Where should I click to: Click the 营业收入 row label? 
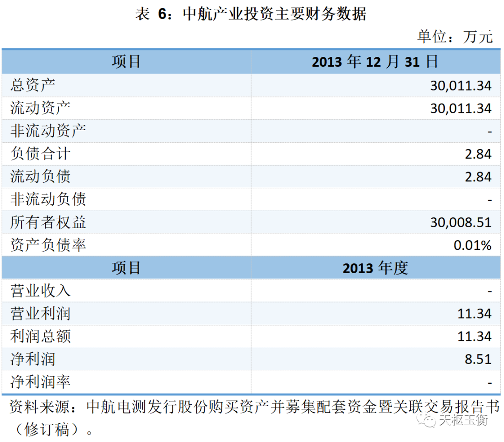[40, 291]
